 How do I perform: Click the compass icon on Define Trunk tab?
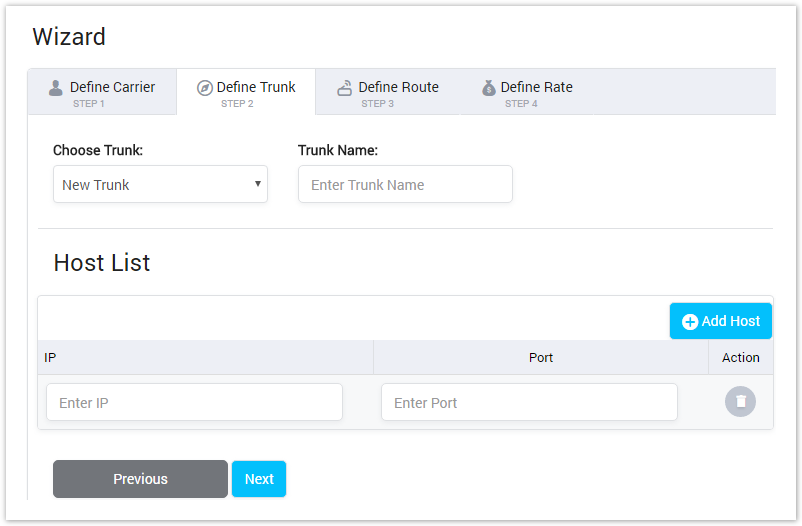point(205,88)
